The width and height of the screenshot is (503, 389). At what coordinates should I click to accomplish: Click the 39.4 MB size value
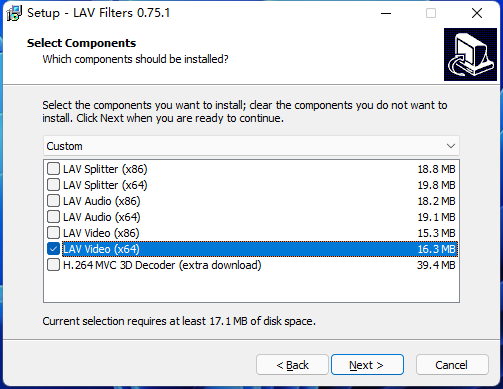(x=436, y=265)
